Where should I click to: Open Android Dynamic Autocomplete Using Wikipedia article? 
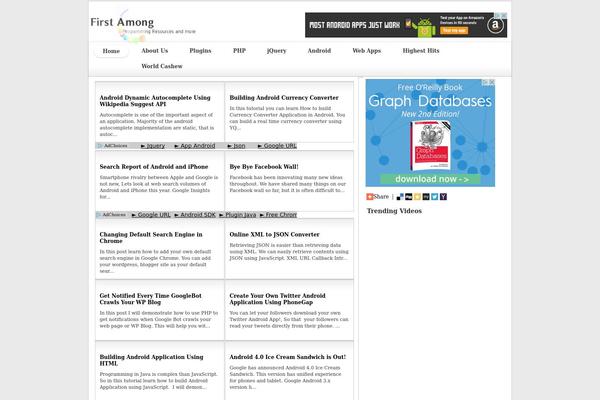[155, 101]
